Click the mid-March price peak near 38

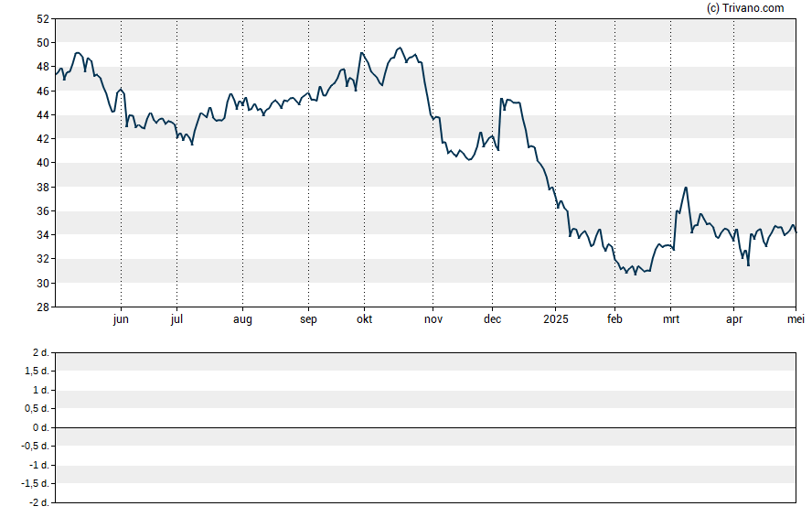(x=686, y=188)
